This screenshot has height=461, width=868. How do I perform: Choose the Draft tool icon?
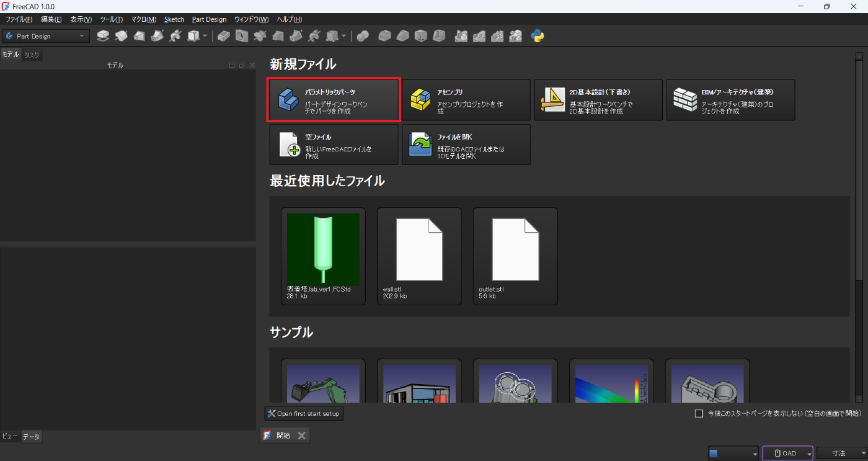pyautogui.click(x=421, y=36)
